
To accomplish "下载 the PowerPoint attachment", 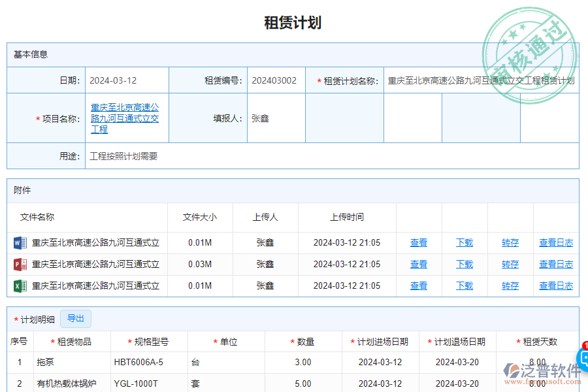I will pos(464,264).
